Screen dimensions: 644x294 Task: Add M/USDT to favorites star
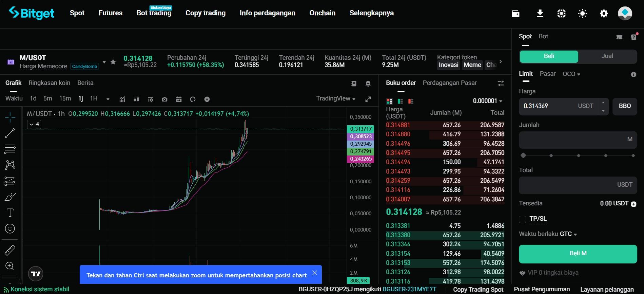113,62
